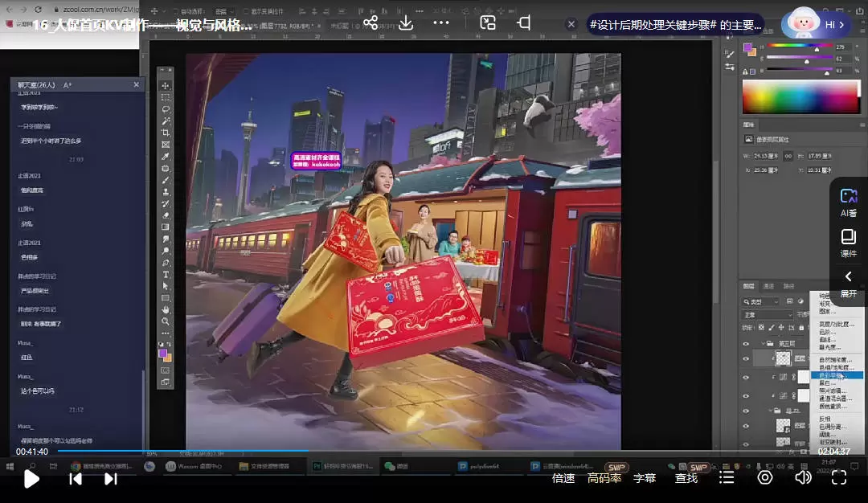This screenshot has width=868, height=503.
Task: Select the Move tool in Photoshop toolbar
Action: (x=166, y=86)
